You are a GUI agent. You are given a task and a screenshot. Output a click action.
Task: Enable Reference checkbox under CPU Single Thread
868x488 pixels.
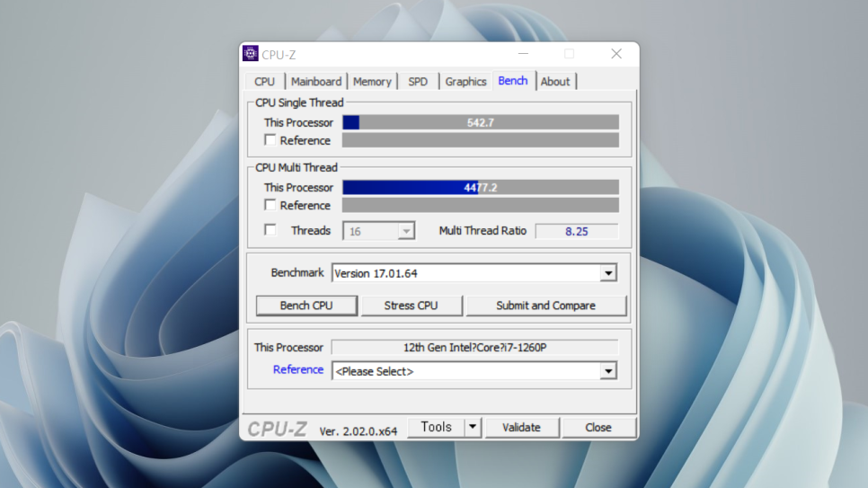[270, 140]
